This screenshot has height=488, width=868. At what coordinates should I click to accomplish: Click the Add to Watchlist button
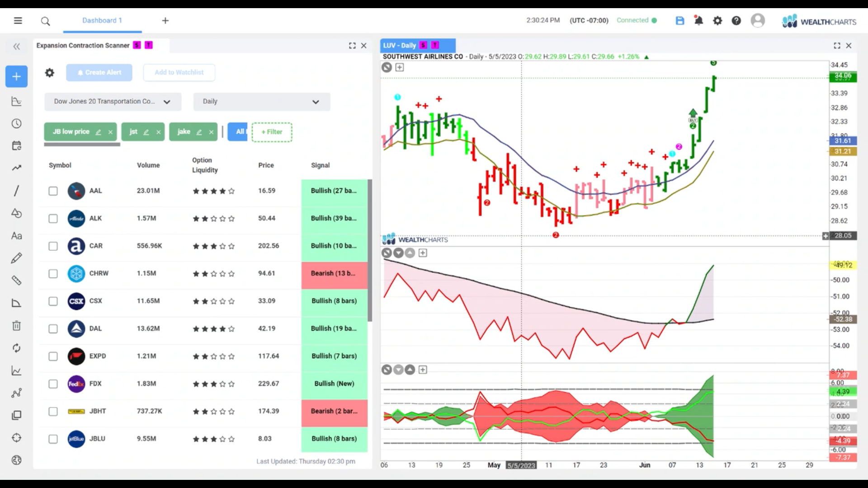[179, 72]
